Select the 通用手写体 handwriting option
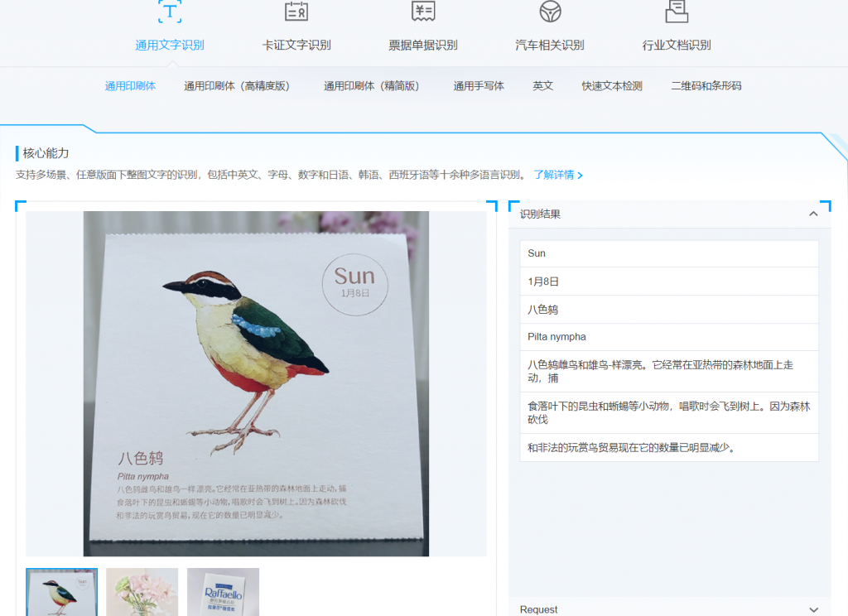Image resolution: width=848 pixels, height=616 pixels. (x=479, y=86)
